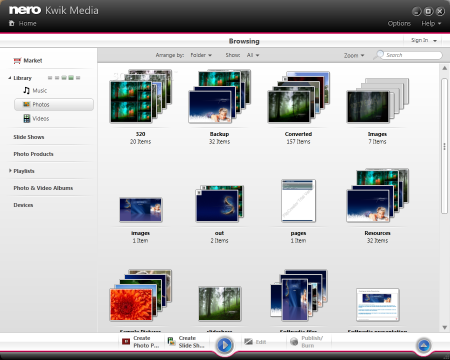450x360 pixels.
Task: Open the Arrange by Folder dropdown
Action: [x=201, y=55]
